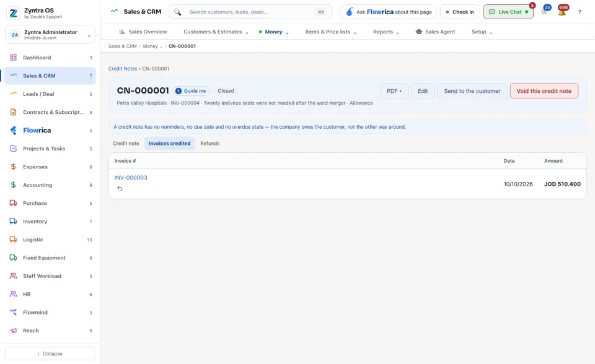Viewport: 595px width, 364px height.
Task: Click the Expenses dollar icon
Action: (13, 167)
